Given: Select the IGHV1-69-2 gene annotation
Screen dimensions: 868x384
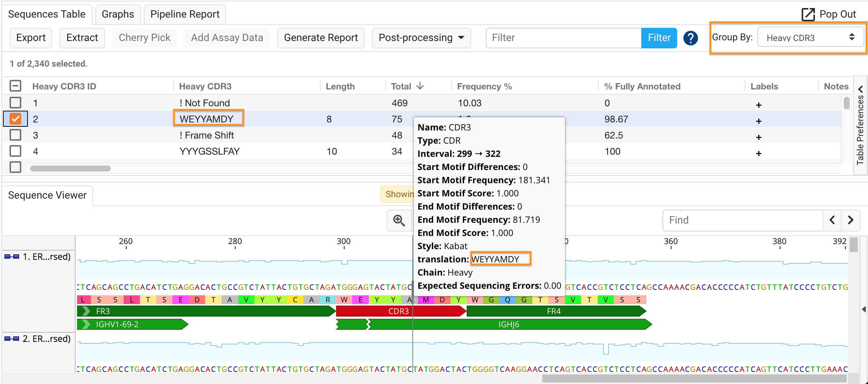Looking at the screenshot, I should coord(132,324).
